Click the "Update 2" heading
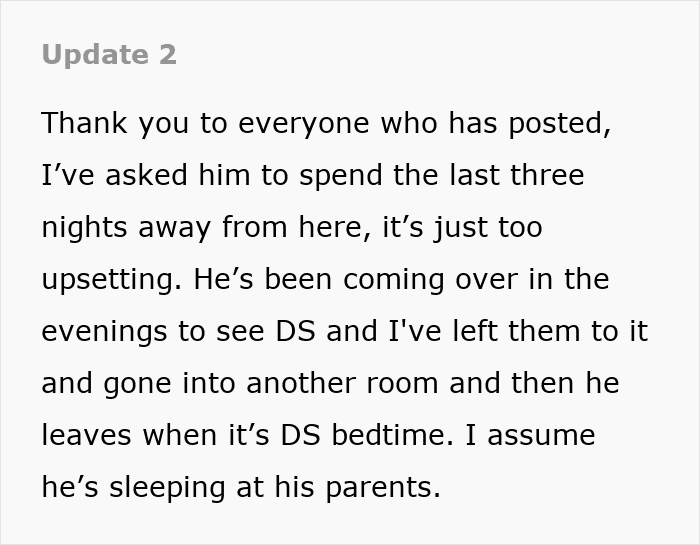 point(109,55)
